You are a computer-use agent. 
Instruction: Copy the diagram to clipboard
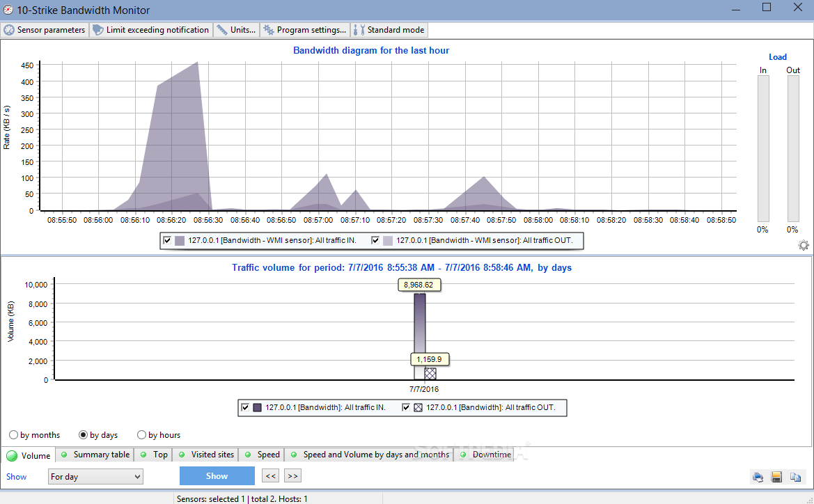click(x=795, y=477)
